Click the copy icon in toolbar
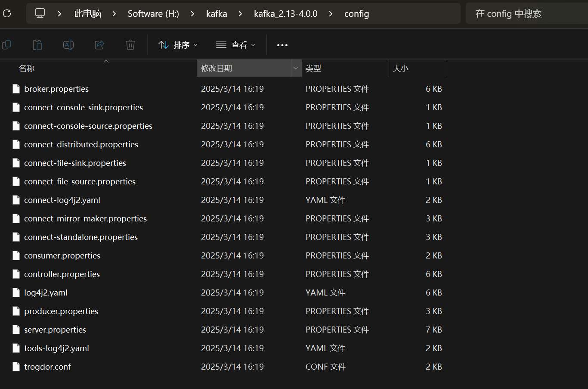588x389 pixels. [x=6, y=45]
